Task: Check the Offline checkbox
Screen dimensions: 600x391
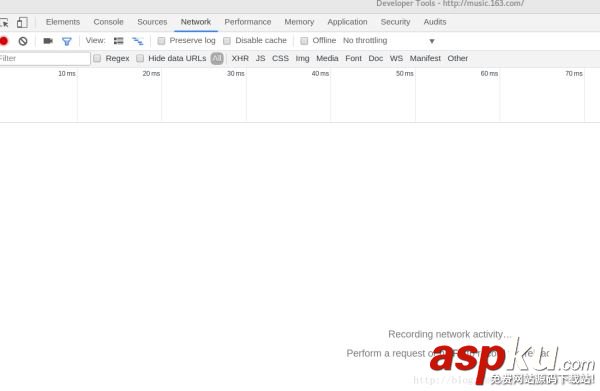Action: point(304,41)
